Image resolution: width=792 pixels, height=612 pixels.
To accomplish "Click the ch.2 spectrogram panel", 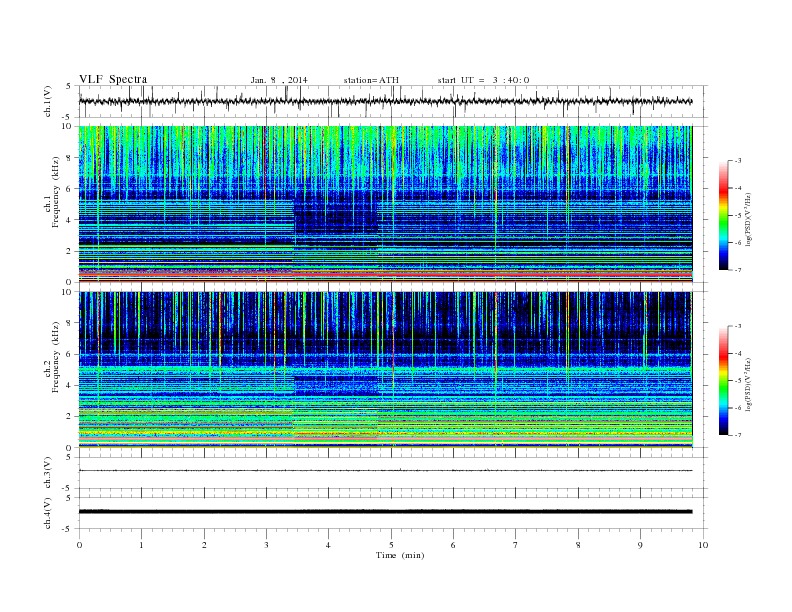I will 385,370.
